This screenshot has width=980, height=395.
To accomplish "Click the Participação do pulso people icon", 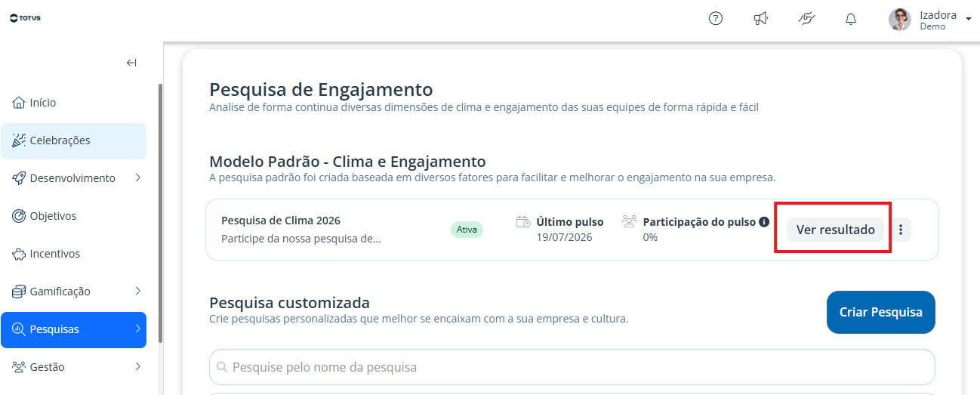I will pos(629,221).
